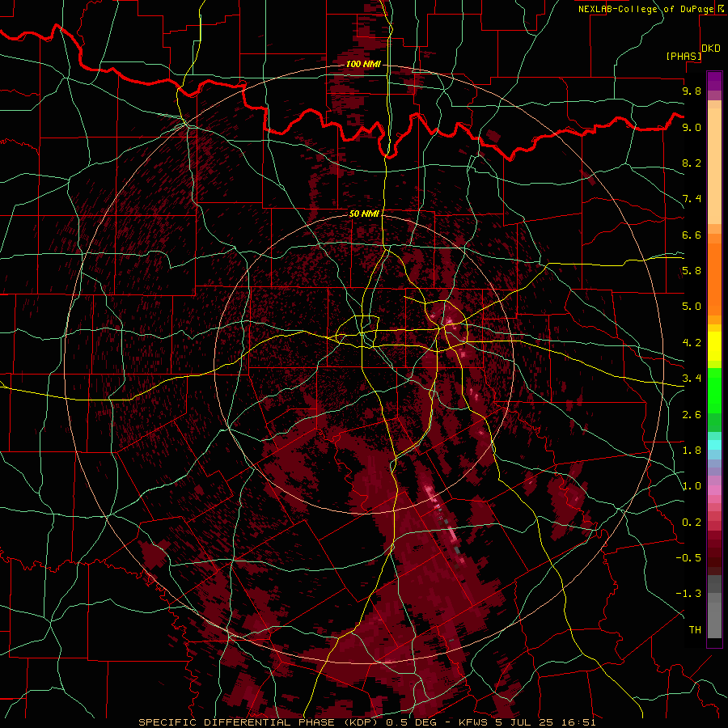728x728 pixels.
Task: Click the 8.2 value on the scale
Action: click(692, 163)
